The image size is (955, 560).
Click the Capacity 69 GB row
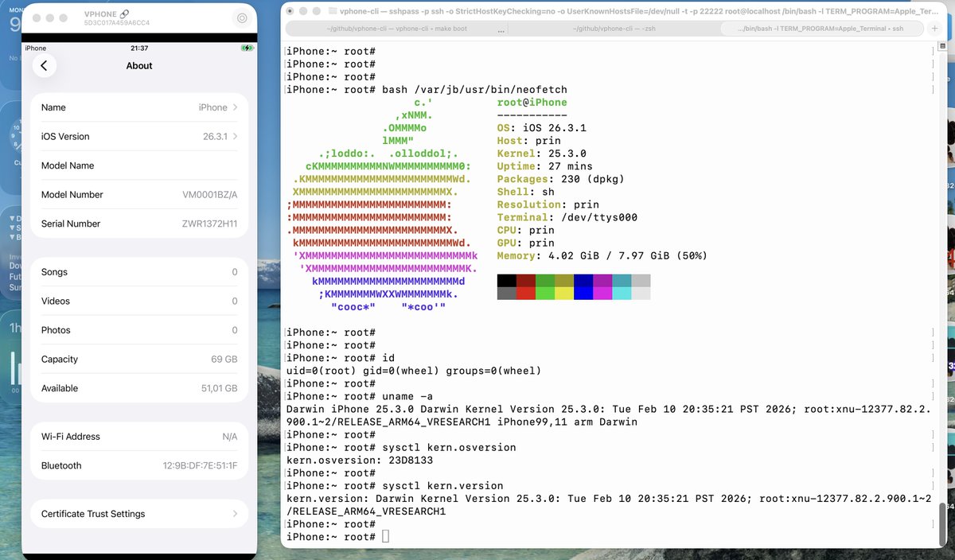tap(139, 360)
